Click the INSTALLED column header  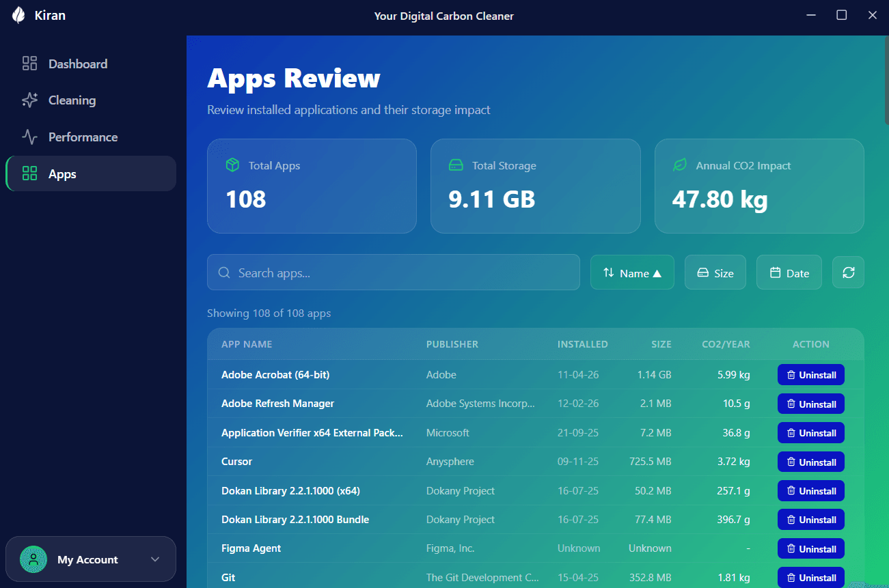583,344
